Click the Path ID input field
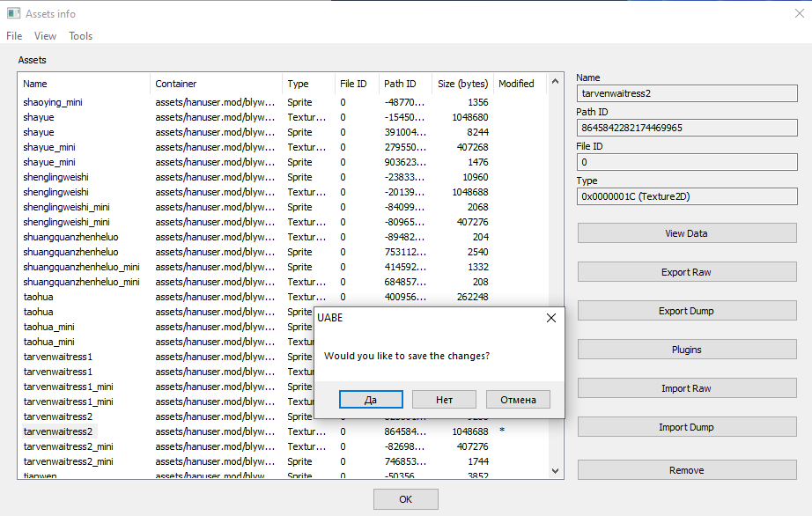The height and width of the screenshot is (516, 812). point(687,128)
